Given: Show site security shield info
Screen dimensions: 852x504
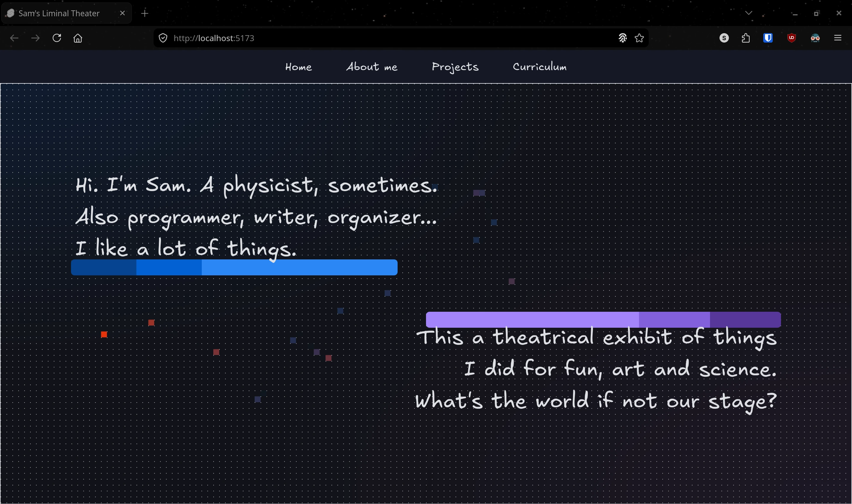Looking at the screenshot, I should click(x=163, y=38).
